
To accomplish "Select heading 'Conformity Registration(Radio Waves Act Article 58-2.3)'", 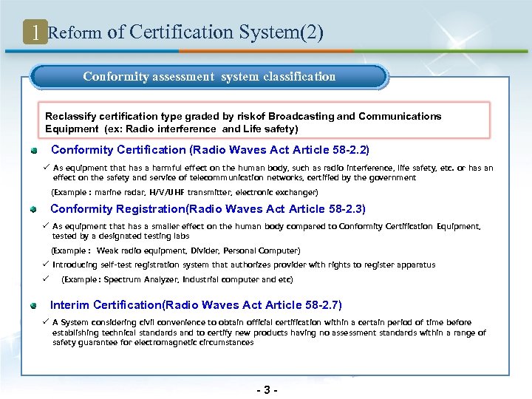I will coord(208,209).
